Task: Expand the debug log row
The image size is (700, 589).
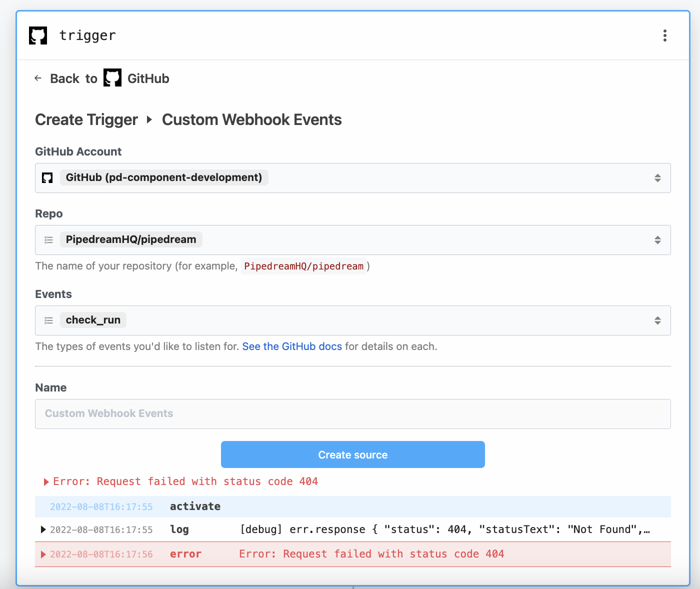Action: 43,529
